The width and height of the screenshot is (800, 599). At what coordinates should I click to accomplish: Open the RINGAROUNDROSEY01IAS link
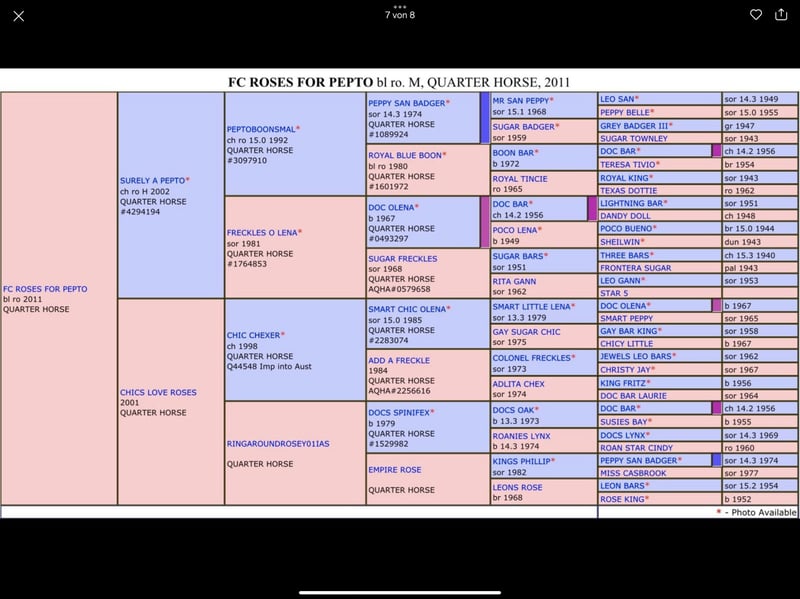(x=278, y=444)
